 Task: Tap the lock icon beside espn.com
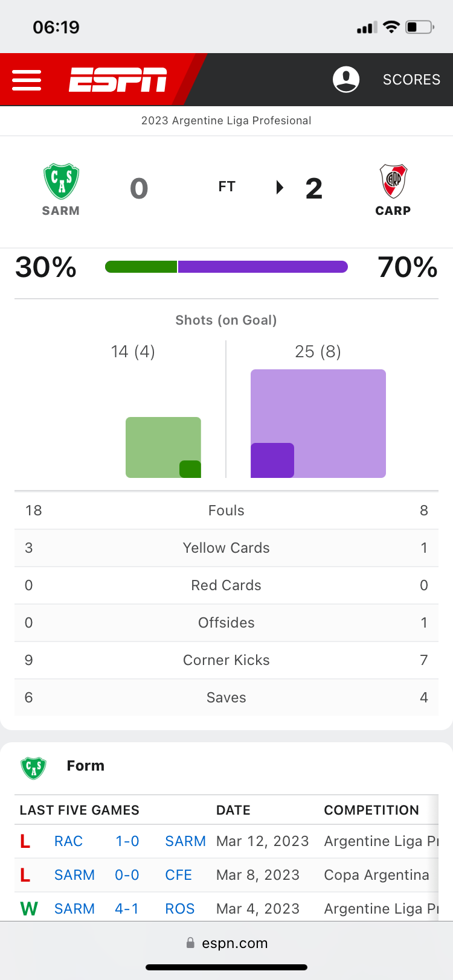[191, 943]
